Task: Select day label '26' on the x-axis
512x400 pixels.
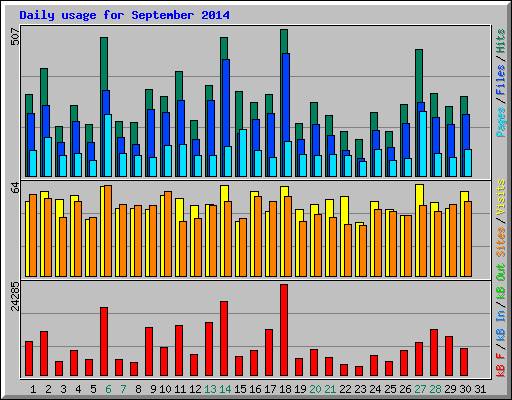Action: pyautogui.click(x=405, y=389)
